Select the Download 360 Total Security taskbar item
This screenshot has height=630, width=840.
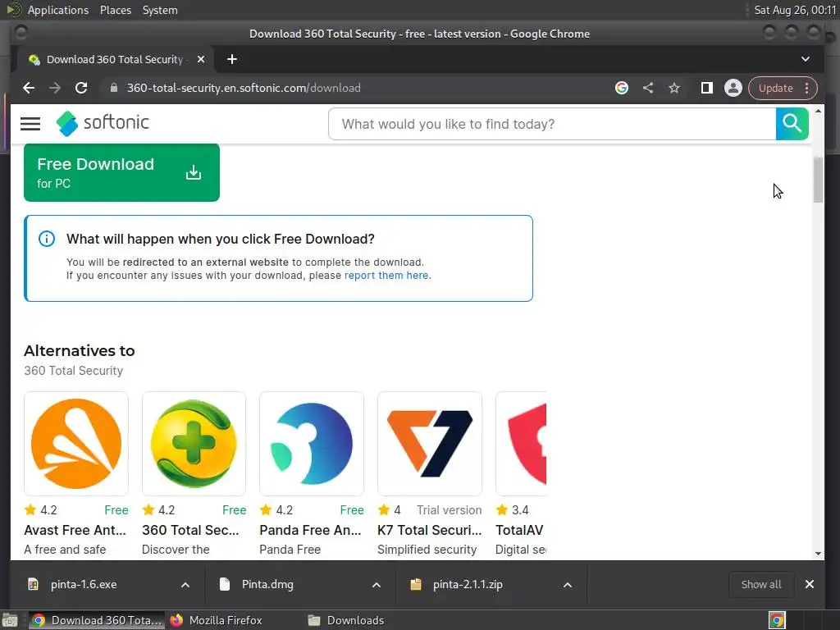pyautogui.click(x=97, y=620)
